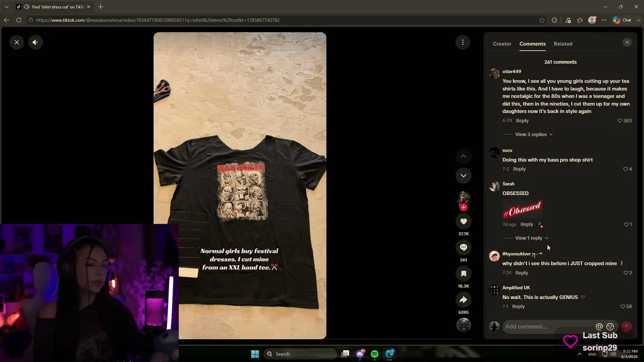Open suzu's profile name
The width and height of the screenshot is (644, 362).
click(x=507, y=150)
